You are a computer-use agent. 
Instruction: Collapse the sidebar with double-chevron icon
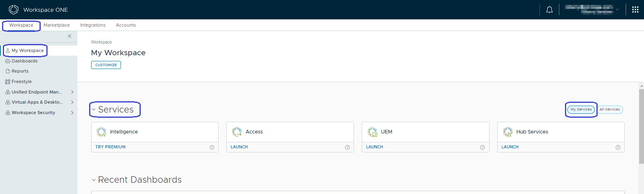coord(69,36)
